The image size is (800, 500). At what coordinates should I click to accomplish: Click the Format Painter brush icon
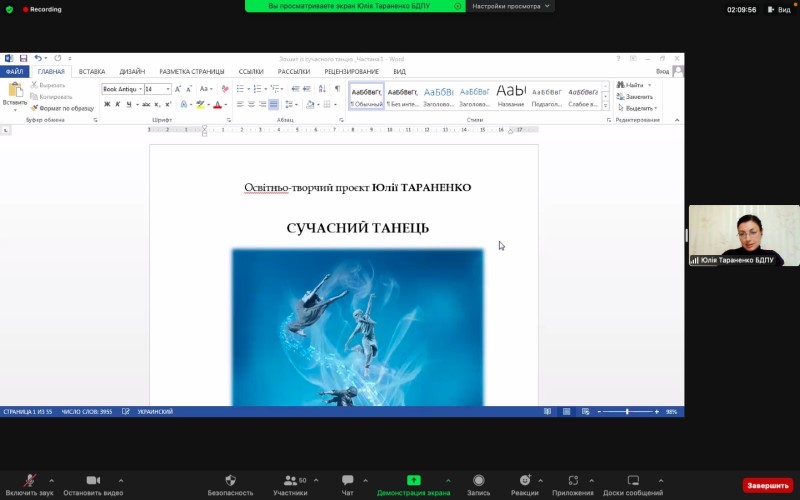(x=34, y=108)
